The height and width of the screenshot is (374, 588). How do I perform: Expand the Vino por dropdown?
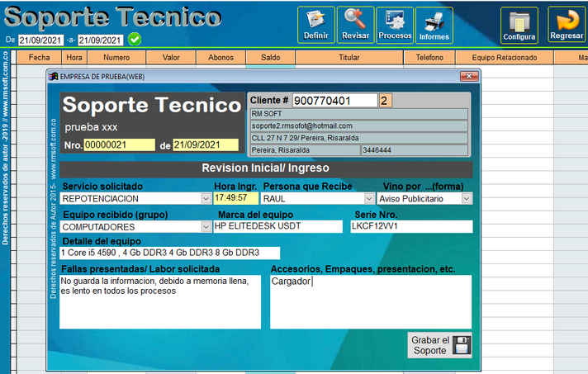[x=467, y=199]
